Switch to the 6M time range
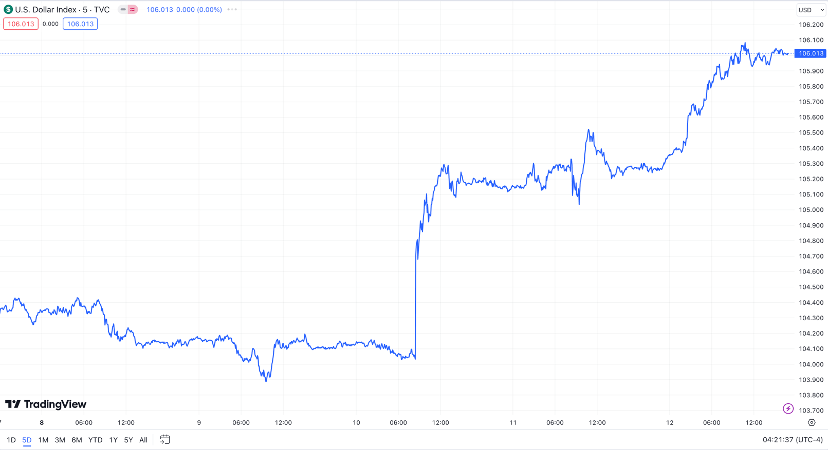This screenshot has height=450, width=828. (x=76, y=439)
